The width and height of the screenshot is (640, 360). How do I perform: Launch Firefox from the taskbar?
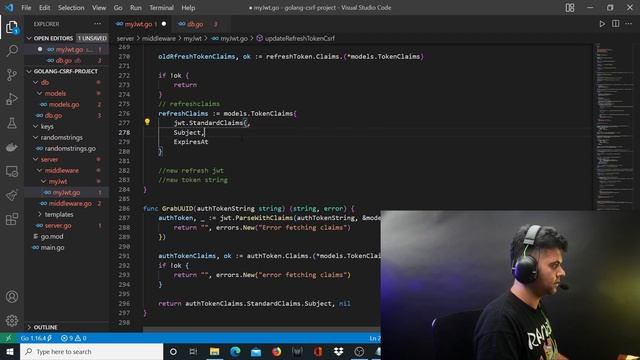click(277, 351)
